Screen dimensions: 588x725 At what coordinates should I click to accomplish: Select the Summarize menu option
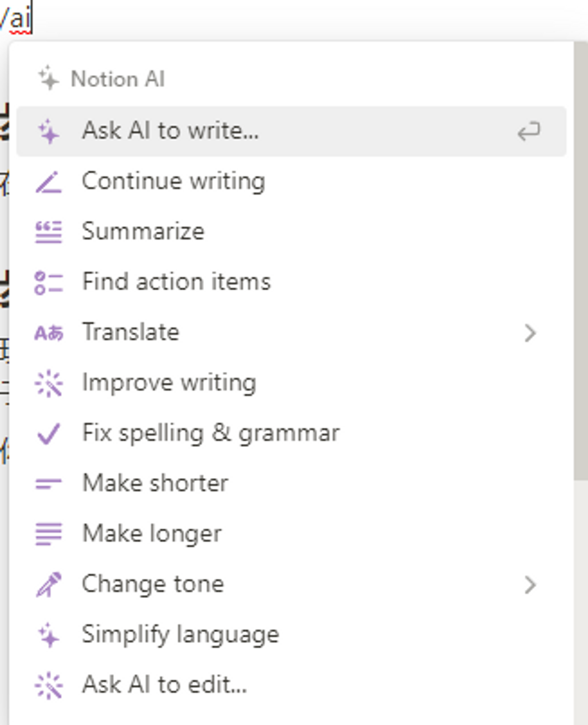pyautogui.click(x=143, y=232)
